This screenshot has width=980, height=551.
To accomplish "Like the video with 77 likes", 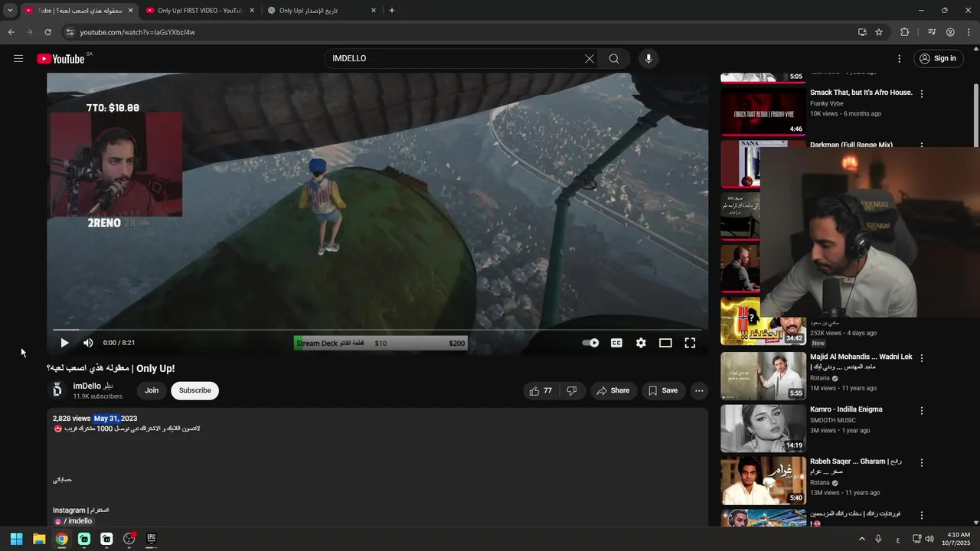I will [x=541, y=390].
